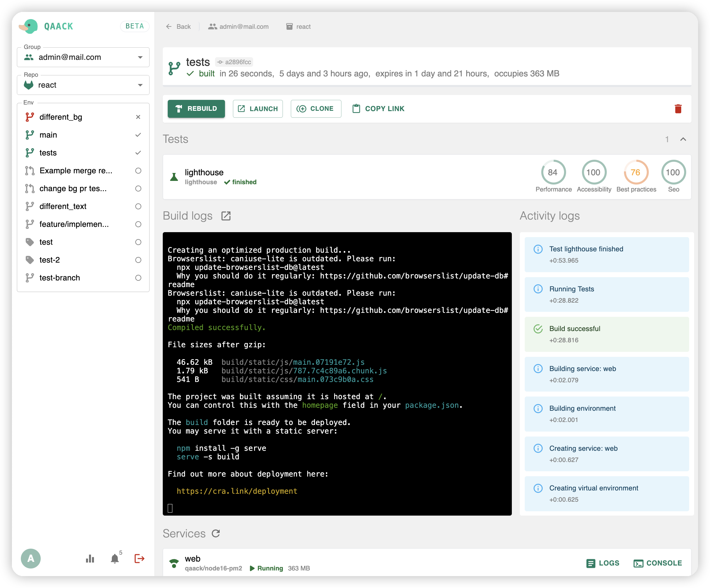Screen dimensions: 710x588
Task: Collapse the Tests section chevron
Action: [x=683, y=139]
